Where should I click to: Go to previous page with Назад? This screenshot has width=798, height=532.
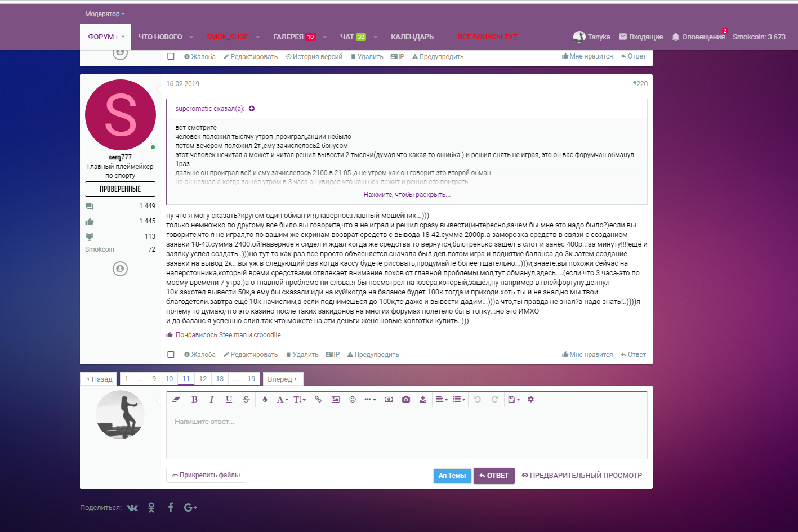pyautogui.click(x=99, y=379)
